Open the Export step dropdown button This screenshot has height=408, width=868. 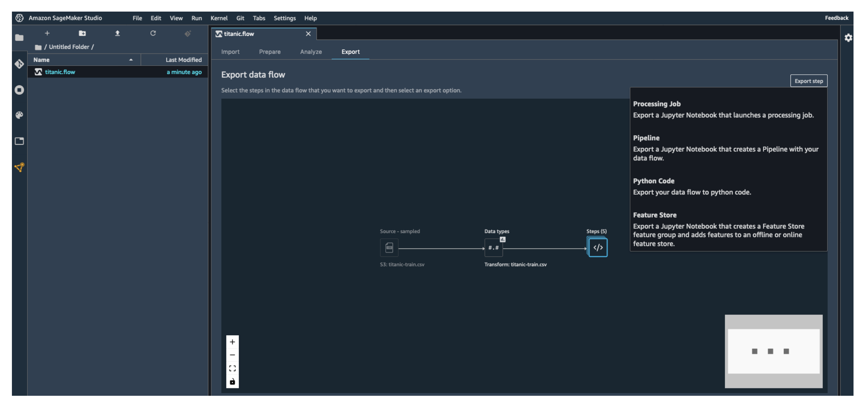coord(808,81)
